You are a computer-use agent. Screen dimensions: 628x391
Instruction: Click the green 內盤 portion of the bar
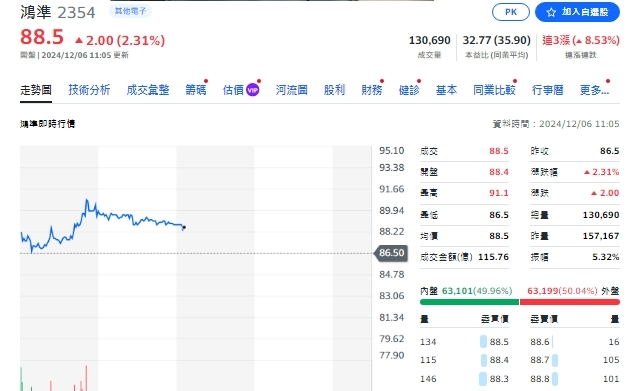(x=469, y=302)
